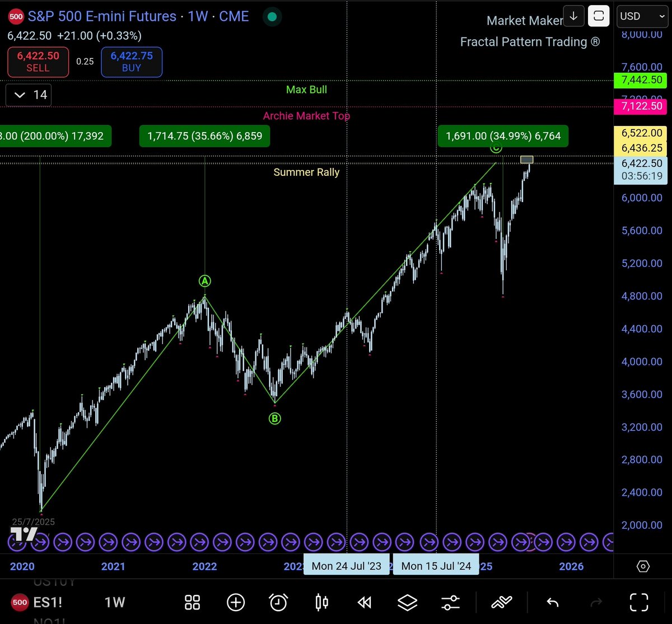Select the circled C wave marker
The height and width of the screenshot is (624, 672).
[x=496, y=148]
